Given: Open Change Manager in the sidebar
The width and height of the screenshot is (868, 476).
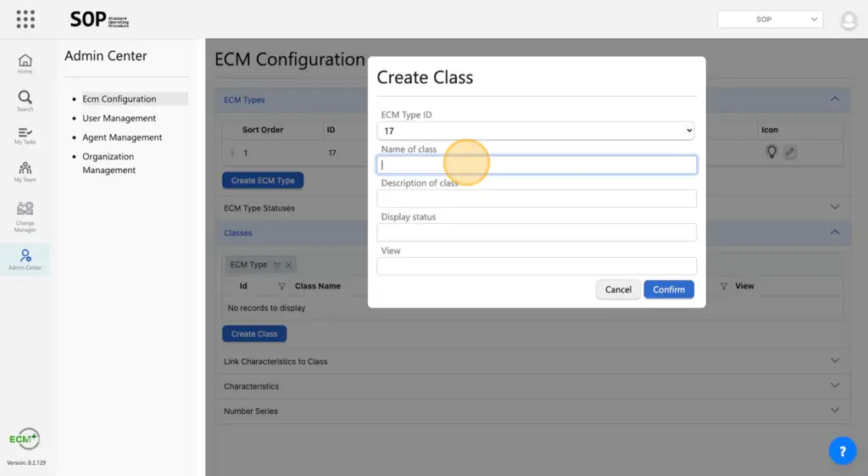Looking at the screenshot, I should point(25,216).
